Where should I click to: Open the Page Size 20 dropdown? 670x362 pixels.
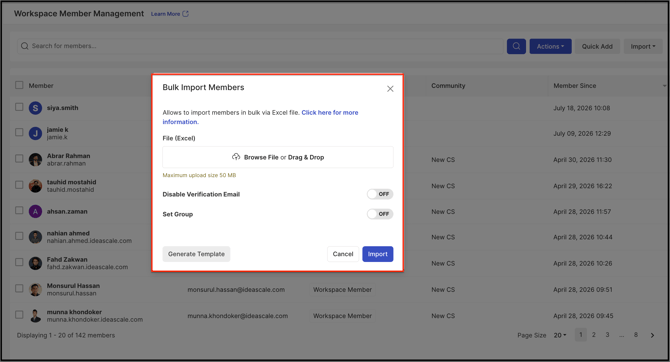560,336
